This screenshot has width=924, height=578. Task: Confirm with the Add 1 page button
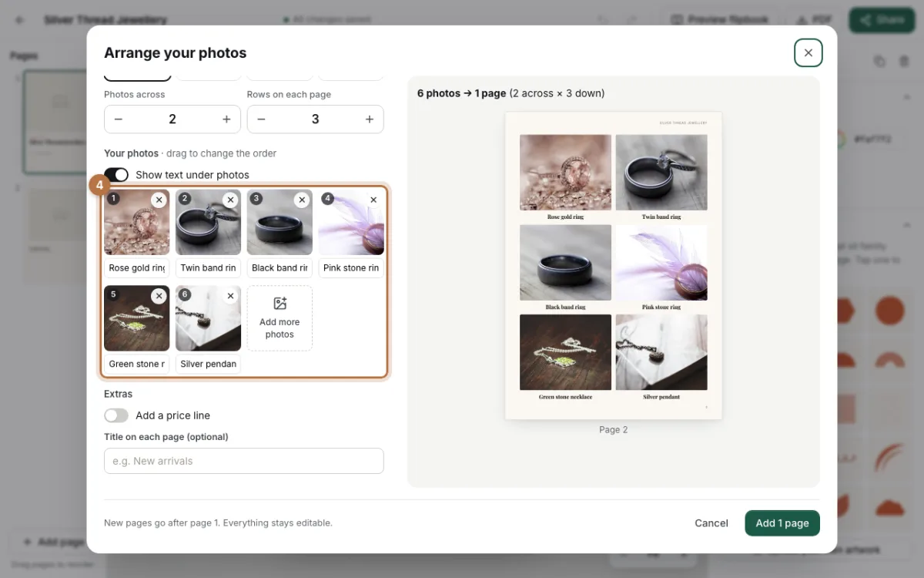782,523
